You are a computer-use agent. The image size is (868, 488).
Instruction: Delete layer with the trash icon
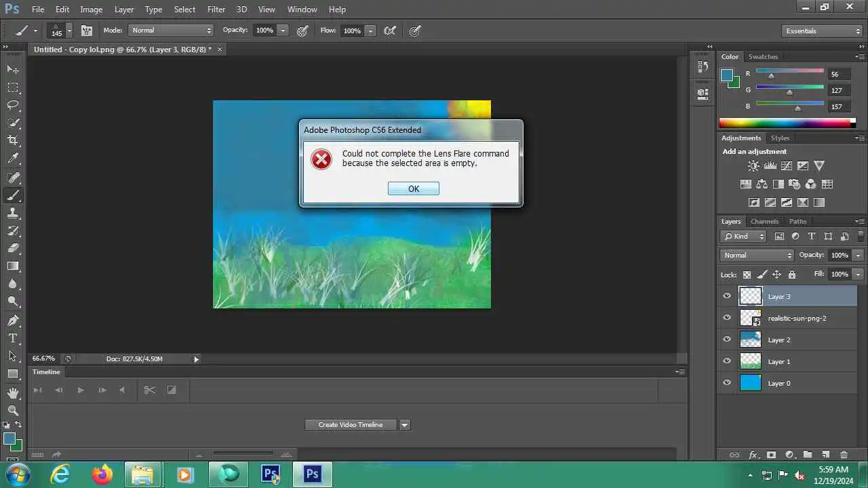[844, 455]
